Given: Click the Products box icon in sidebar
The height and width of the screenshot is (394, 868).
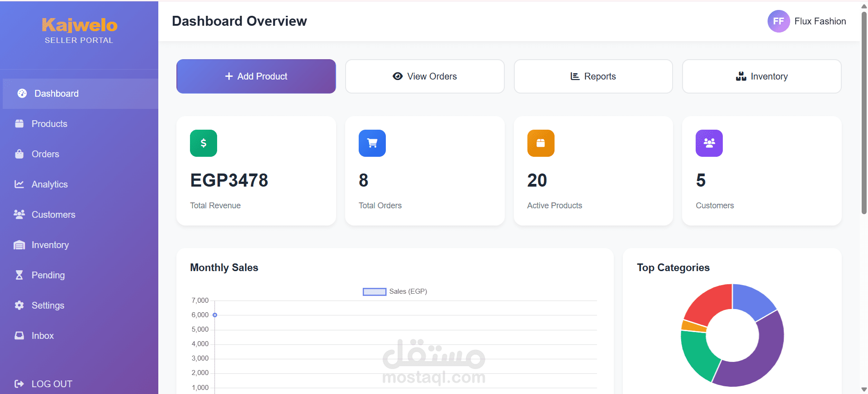Looking at the screenshot, I should tap(19, 124).
